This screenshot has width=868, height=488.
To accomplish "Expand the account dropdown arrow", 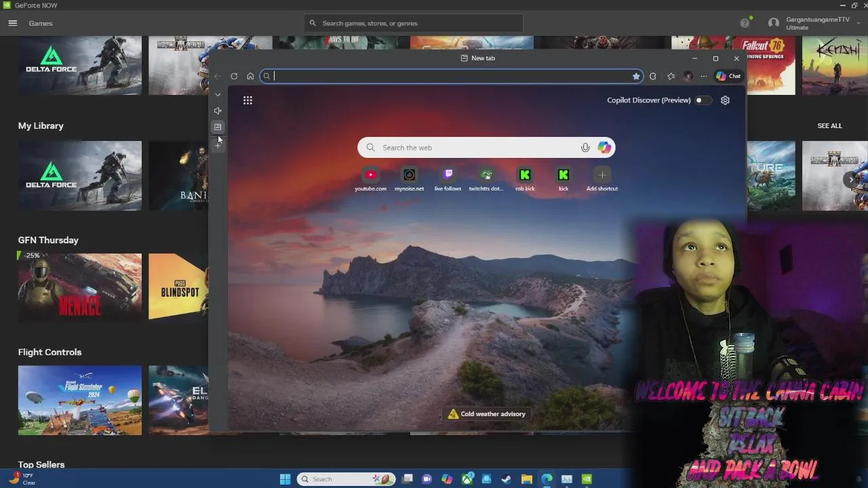I will pos(859,23).
